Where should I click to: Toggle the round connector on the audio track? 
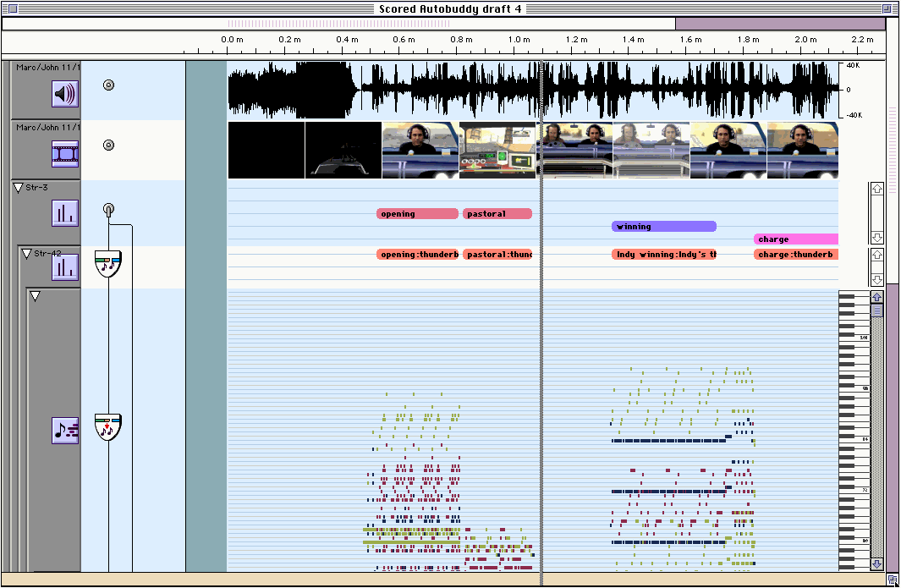(108, 85)
